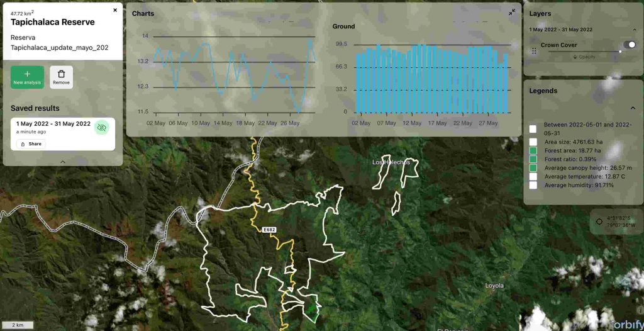Click the 'Saved results' heading
Viewport: 644px width, 331px height.
point(35,108)
